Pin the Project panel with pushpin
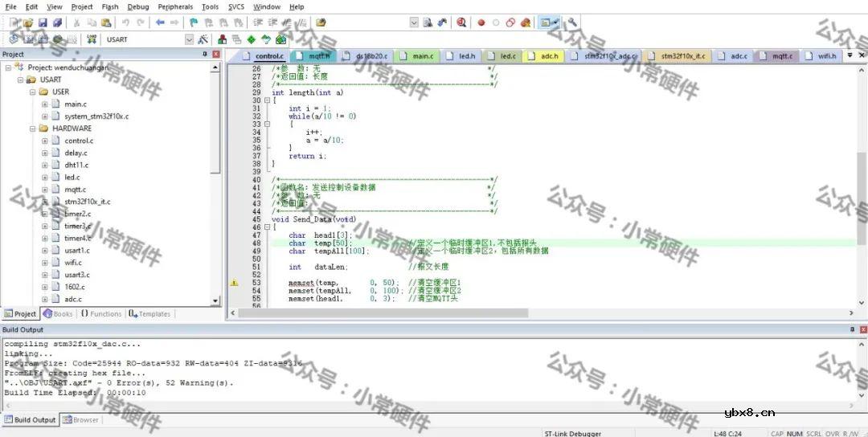The image size is (868, 437). click(x=205, y=55)
